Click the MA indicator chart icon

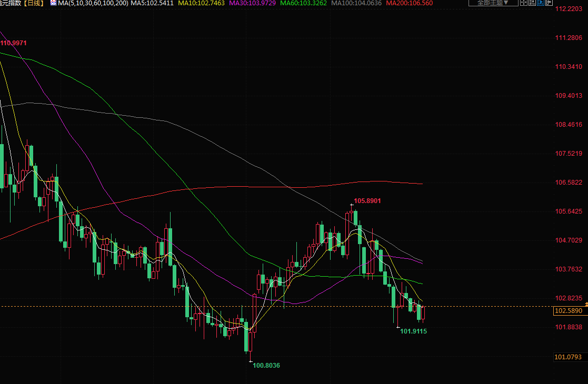tap(53, 3)
